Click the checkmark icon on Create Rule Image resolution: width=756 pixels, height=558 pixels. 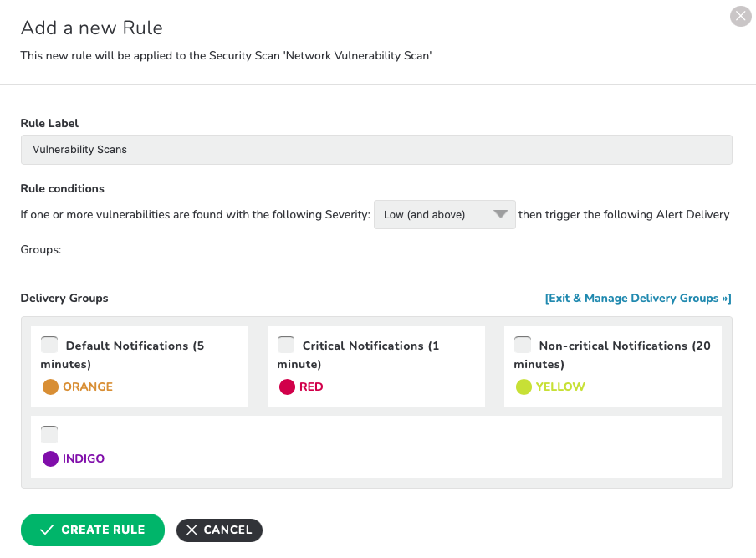pyautogui.click(x=47, y=530)
